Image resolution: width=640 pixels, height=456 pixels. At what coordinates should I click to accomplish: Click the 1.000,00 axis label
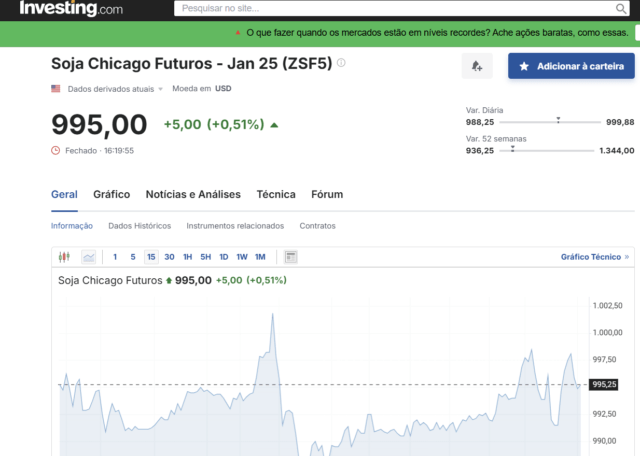tap(607, 332)
